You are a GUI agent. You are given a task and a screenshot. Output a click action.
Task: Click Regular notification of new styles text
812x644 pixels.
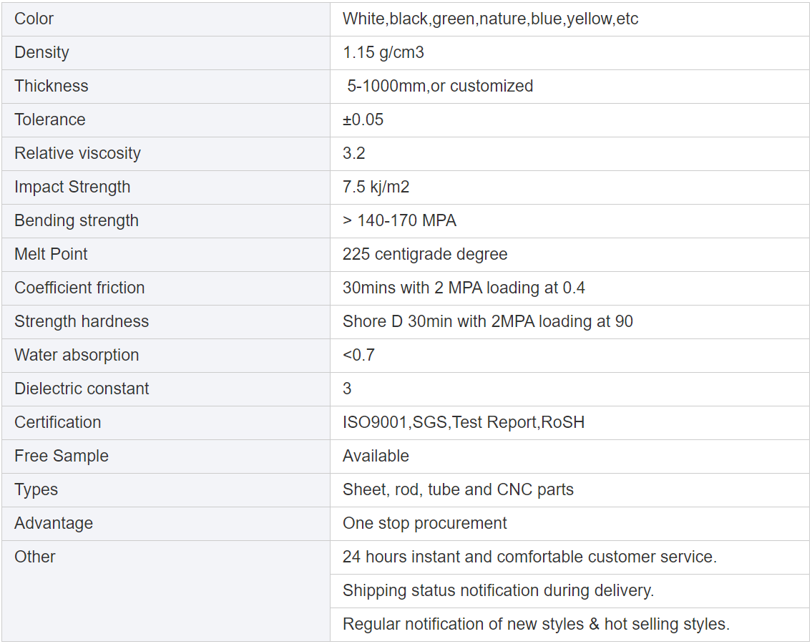tap(536, 625)
